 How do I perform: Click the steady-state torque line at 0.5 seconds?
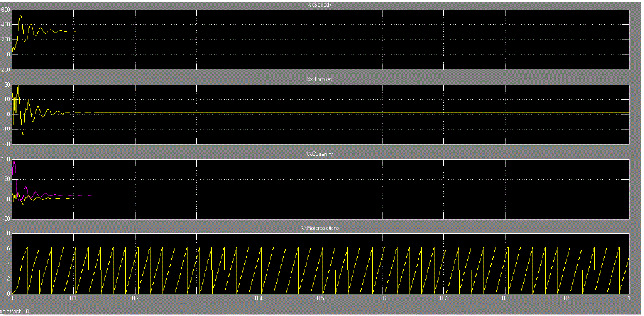pyautogui.click(x=320, y=113)
